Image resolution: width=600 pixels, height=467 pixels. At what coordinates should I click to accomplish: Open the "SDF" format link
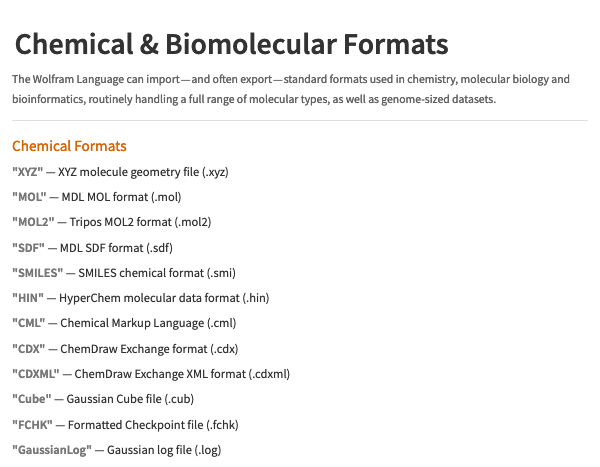click(28, 248)
